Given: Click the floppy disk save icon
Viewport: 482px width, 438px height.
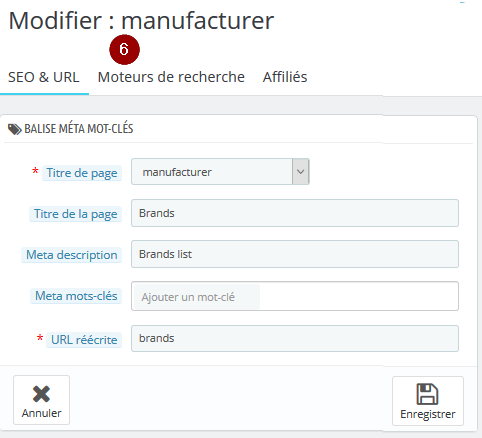Looking at the screenshot, I should [427, 394].
